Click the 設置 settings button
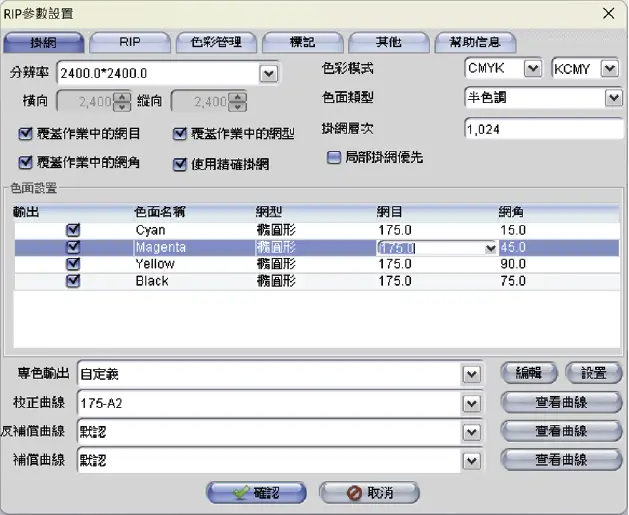 click(x=593, y=373)
